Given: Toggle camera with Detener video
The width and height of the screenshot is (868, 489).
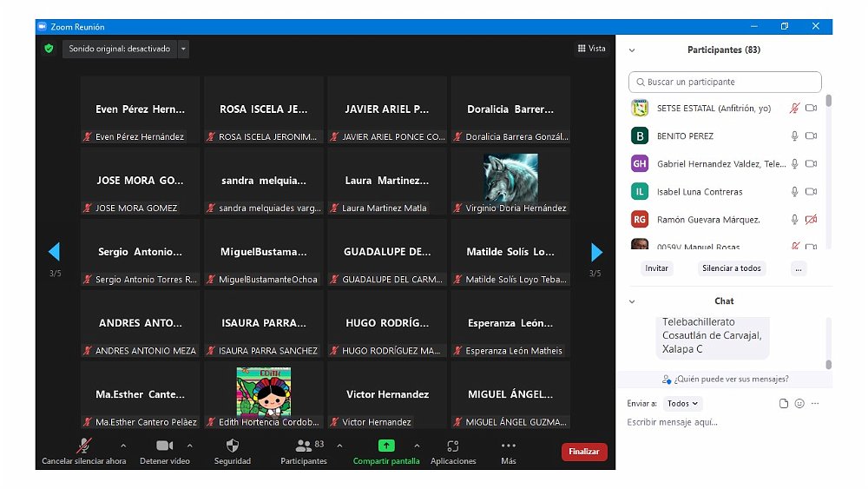Looking at the screenshot, I should pos(164,446).
